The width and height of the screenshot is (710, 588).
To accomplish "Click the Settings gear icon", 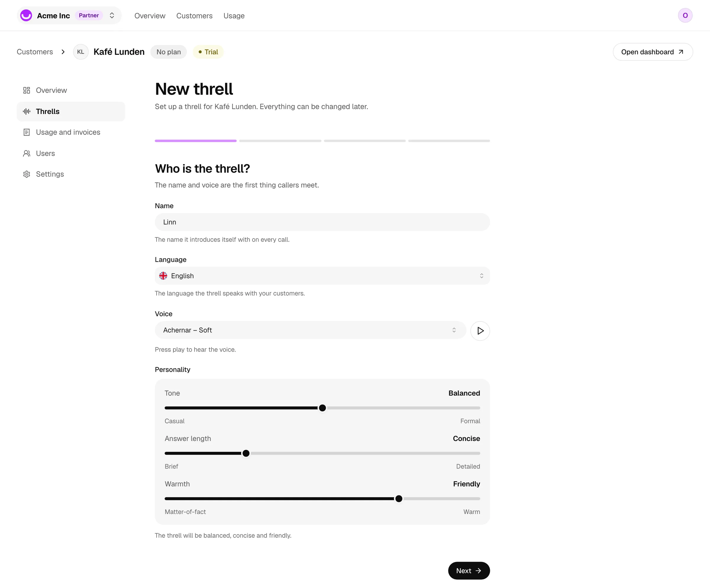I will pos(27,174).
